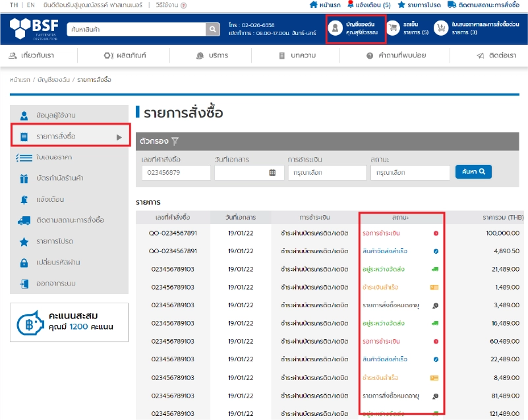Viewport: 528px width, 420px height.
Task: Open favorites star รายการโปรด in top bar
Action: pos(401,5)
